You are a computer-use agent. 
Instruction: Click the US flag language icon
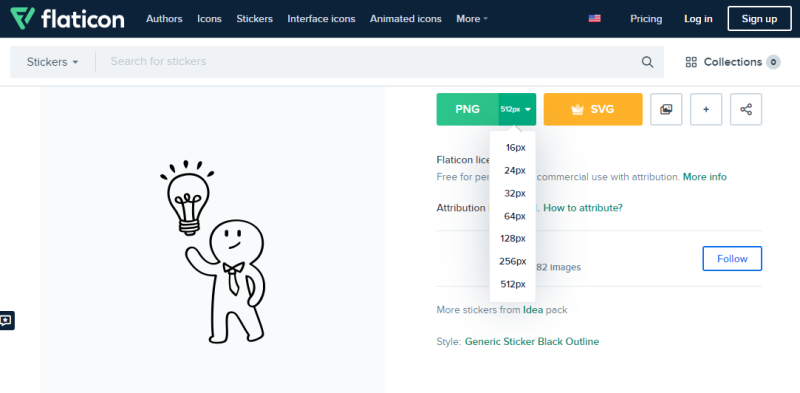pos(594,19)
